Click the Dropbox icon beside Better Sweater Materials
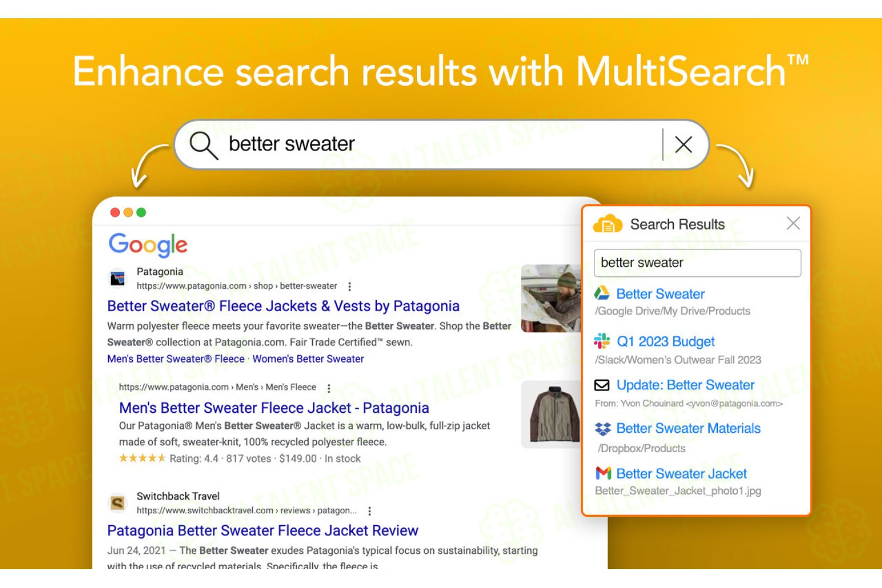The height and width of the screenshot is (588, 882). (603, 429)
